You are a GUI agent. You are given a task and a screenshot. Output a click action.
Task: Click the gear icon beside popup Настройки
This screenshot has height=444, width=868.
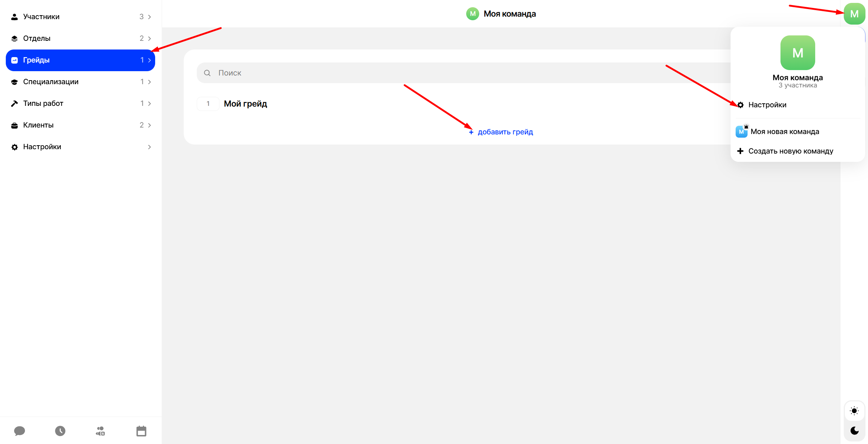click(x=741, y=105)
